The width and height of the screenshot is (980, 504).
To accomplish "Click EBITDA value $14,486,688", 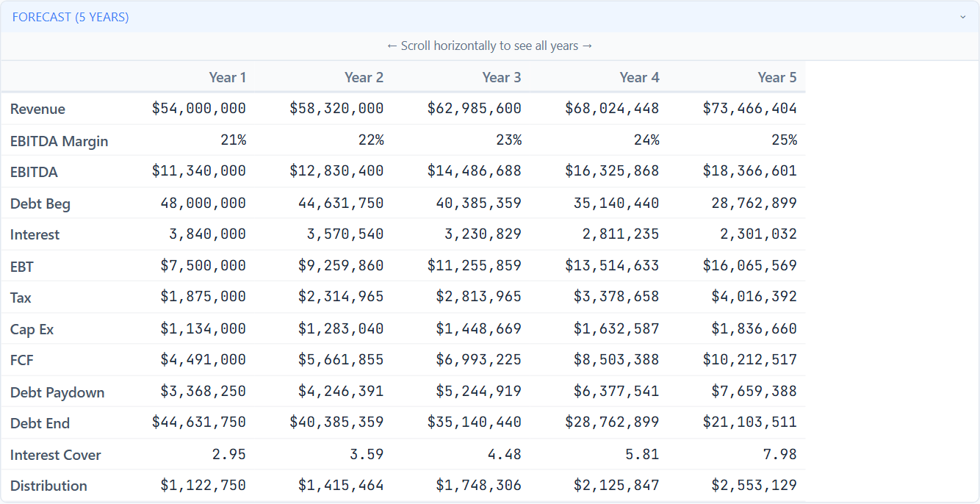I will [x=475, y=171].
